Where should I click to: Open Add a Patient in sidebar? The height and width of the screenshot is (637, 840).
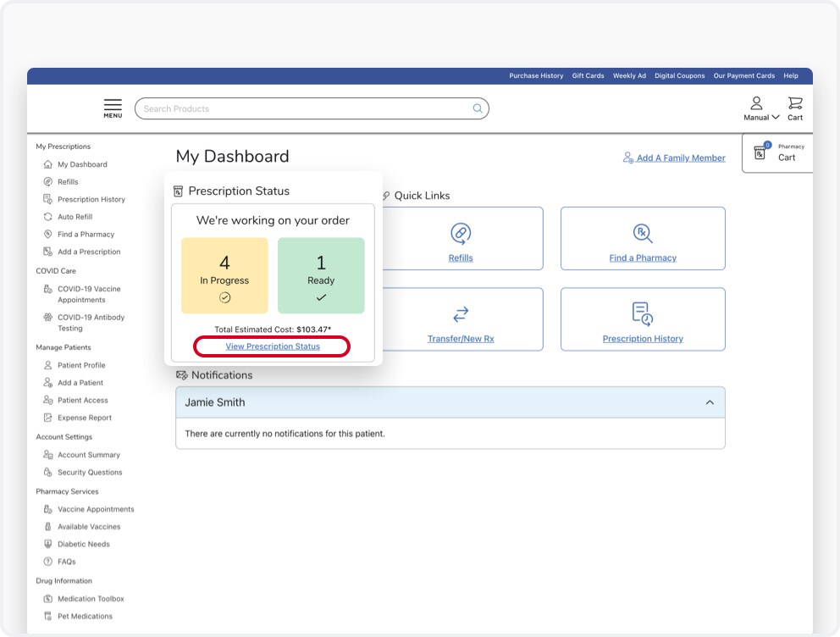pyautogui.click(x=80, y=383)
